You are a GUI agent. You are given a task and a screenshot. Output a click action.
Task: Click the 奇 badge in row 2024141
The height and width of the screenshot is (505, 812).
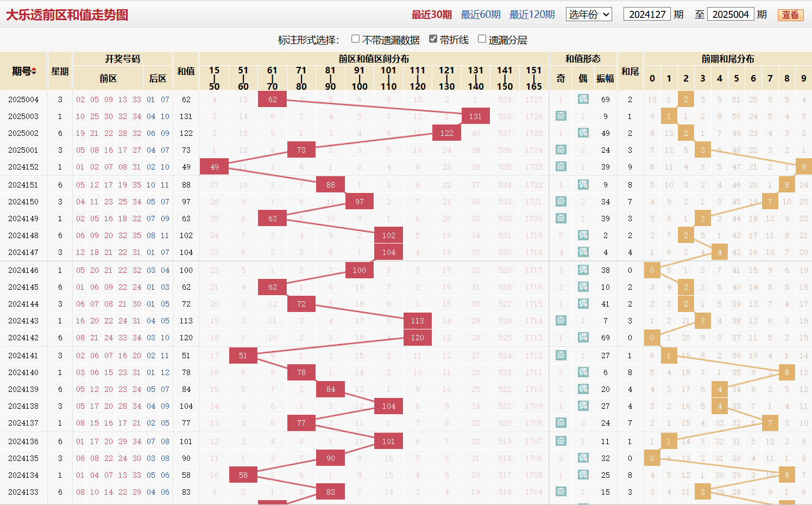click(561, 356)
